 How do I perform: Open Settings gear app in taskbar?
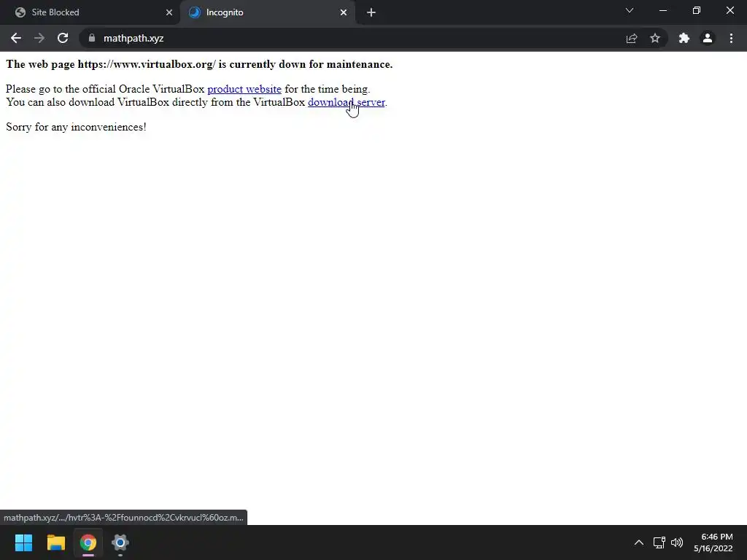pos(120,542)
